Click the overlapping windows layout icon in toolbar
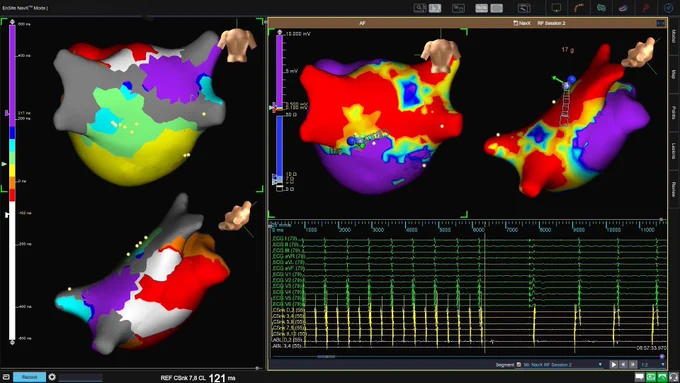The height and width of the screenshot is (383, 680). click(x=458, y=8)
